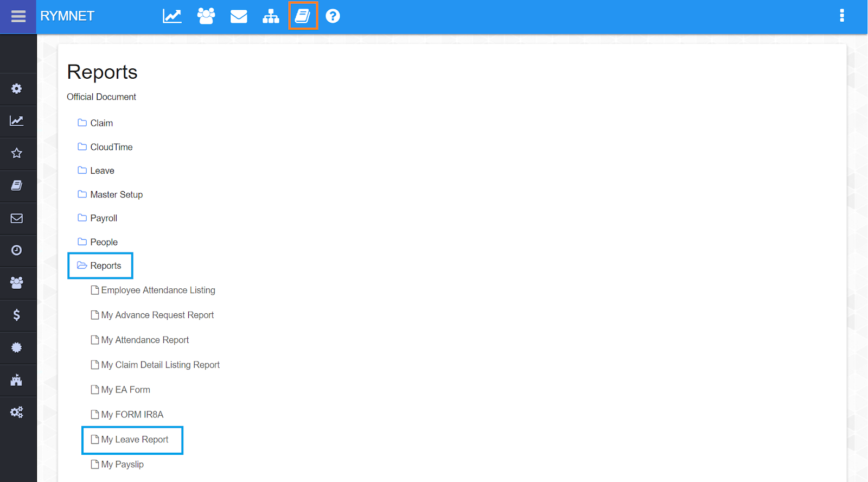
Task: Open the people group icon in top bar
Action: 206,16
